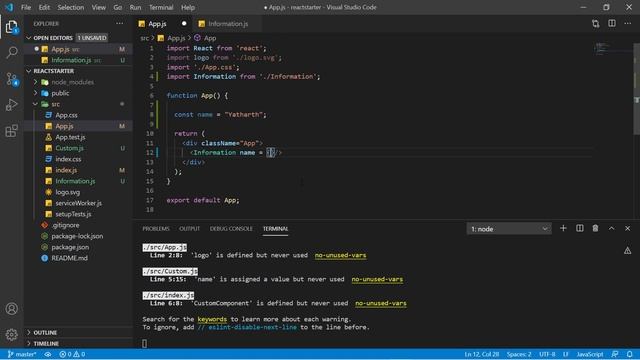Open the terminal selector dropdown showing 1: node

coord(509,229)
